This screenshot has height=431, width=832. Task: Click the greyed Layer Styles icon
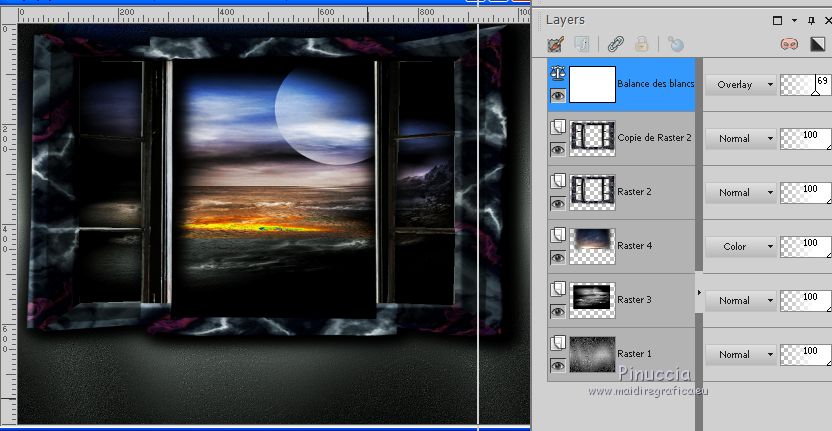point(582,44)
